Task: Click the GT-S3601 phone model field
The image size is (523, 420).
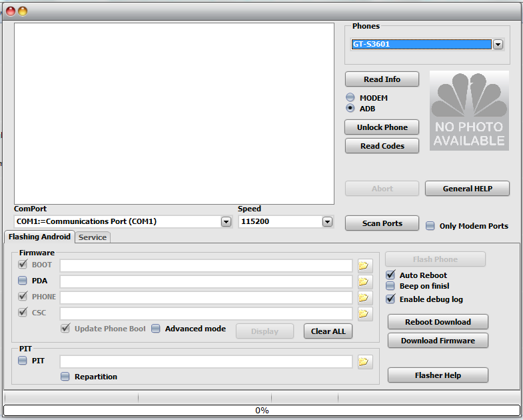Action: [422, 44]
